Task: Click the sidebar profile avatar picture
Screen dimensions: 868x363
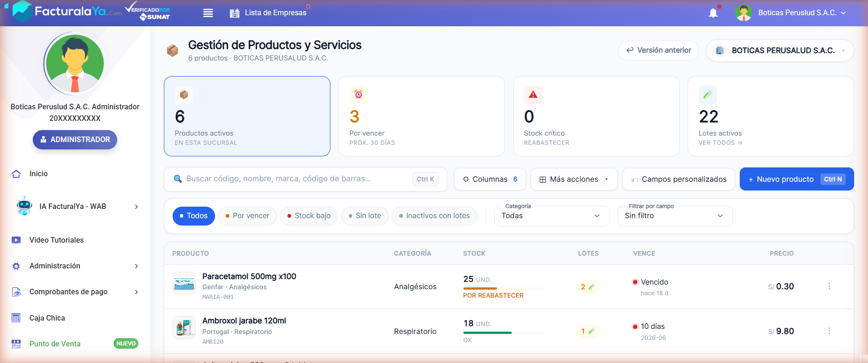Action: click(x=75, y=64)
